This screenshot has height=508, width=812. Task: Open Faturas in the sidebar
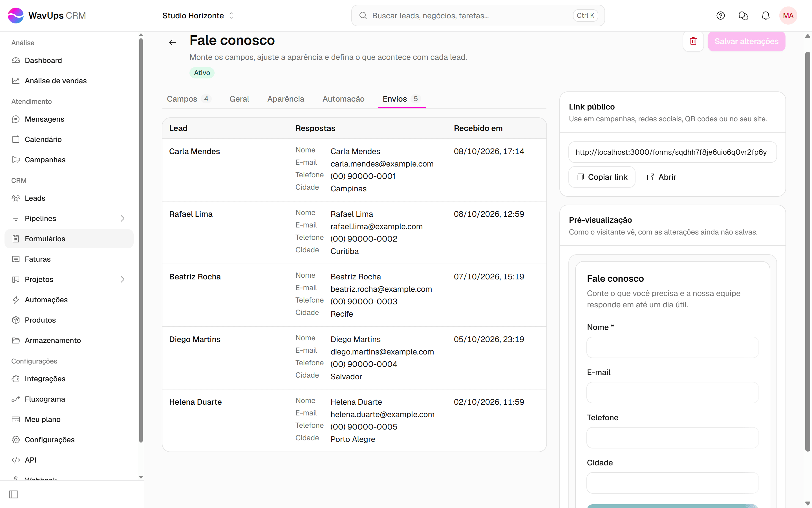point(69,259)
